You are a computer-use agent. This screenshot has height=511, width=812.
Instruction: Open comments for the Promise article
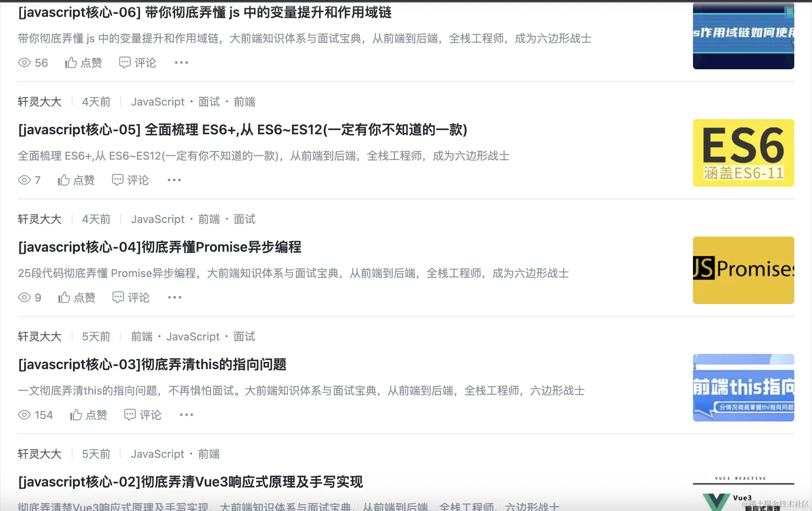(x=131, y=298)
